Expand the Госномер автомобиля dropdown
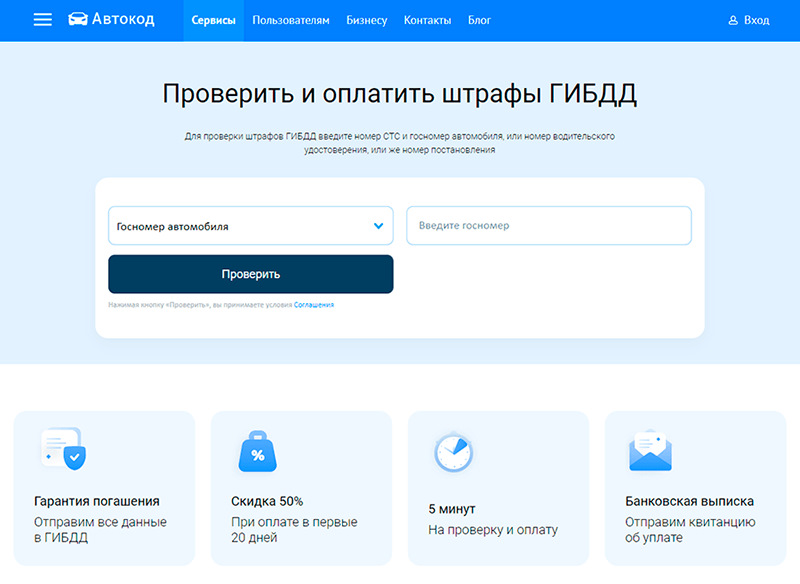 coord(250,226)
